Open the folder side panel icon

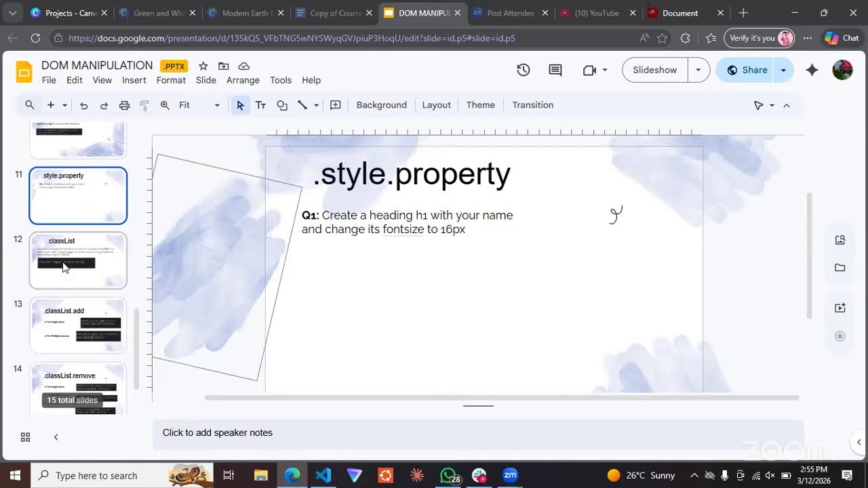click(x=840, y=268)
